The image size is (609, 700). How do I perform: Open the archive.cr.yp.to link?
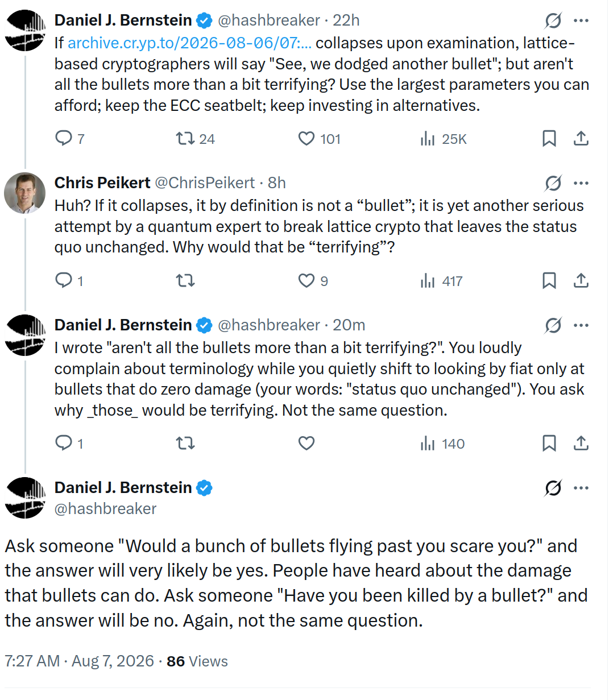tap(189, 43)
